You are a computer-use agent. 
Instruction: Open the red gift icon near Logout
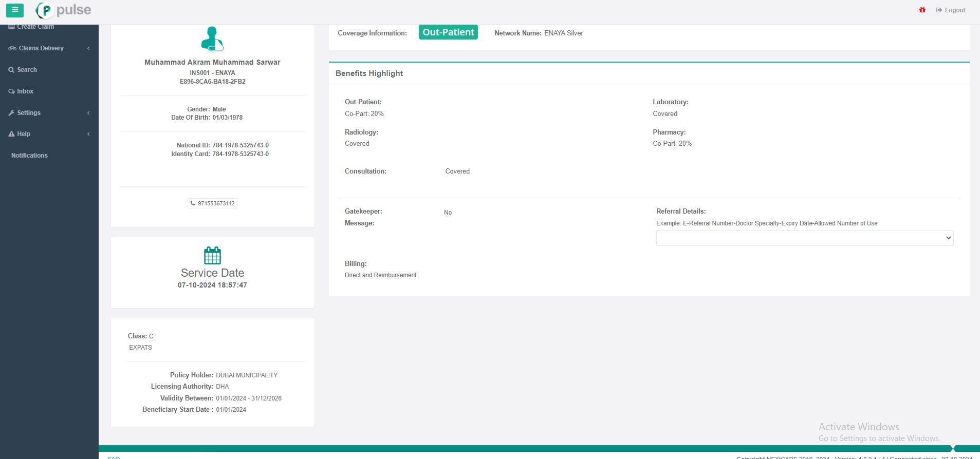click(922, 10)
